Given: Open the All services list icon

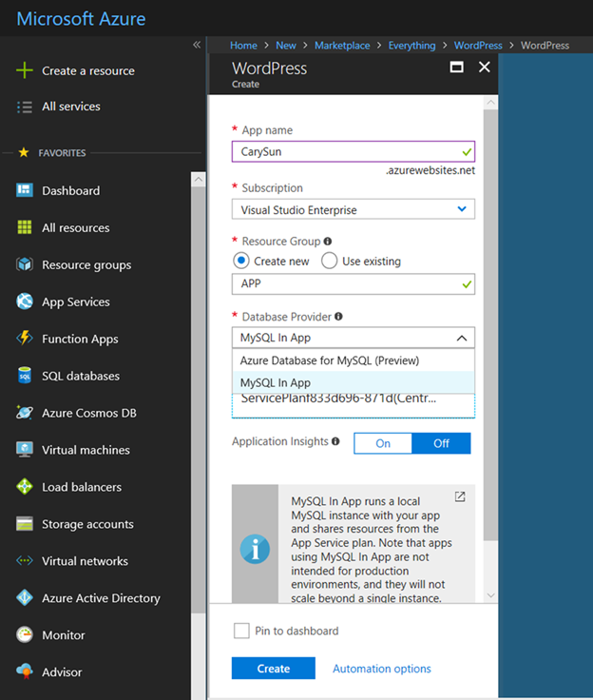Looking at the screenshot, I should coord(25,107).
